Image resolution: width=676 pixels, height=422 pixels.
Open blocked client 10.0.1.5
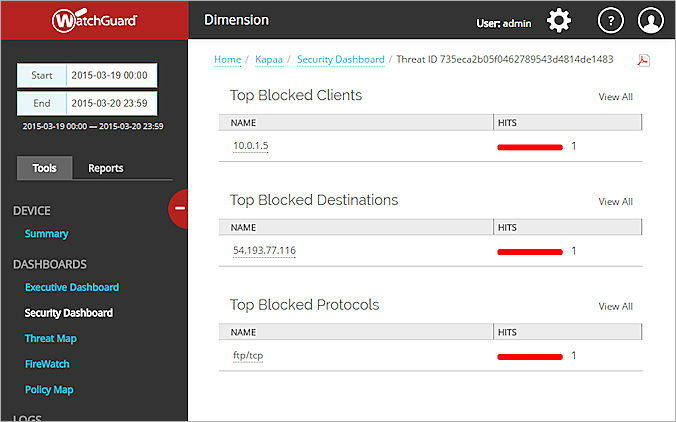[251, 146]
